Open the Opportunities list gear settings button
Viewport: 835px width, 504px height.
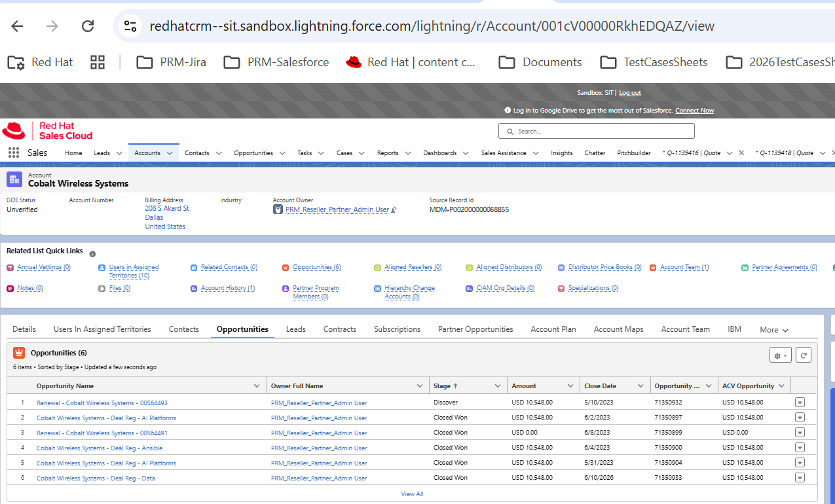(x=781, y=355)
